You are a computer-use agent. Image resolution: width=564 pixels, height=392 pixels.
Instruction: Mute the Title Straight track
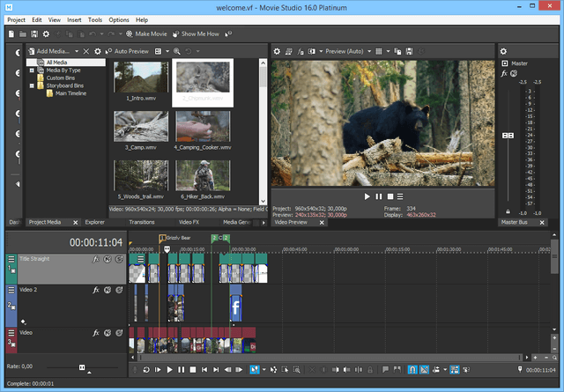point(108,260)
